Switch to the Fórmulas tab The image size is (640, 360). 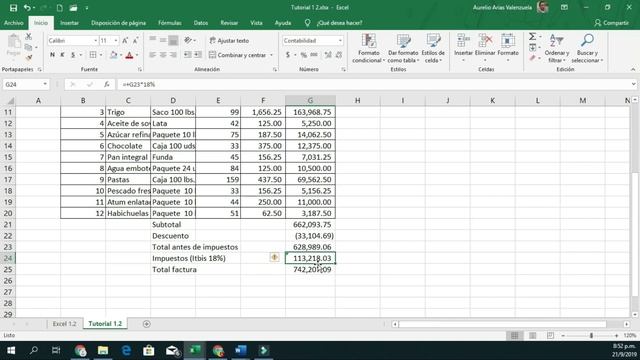[x=170, y=23]
